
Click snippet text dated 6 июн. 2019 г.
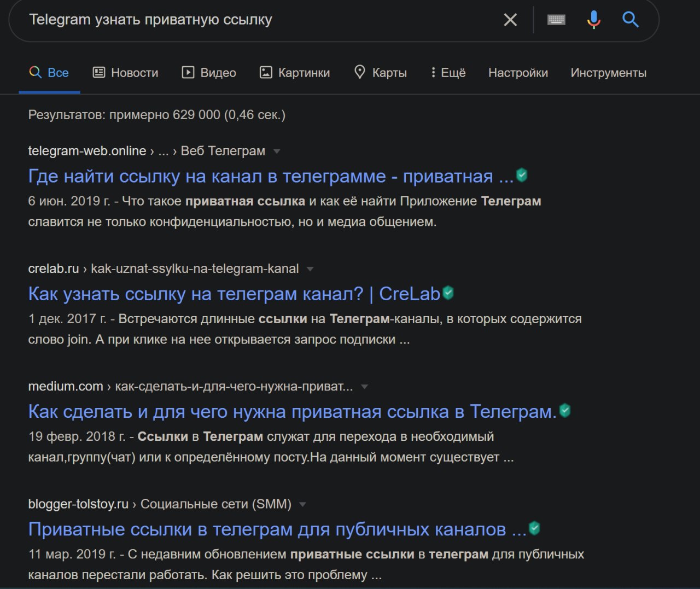(284, 212)
